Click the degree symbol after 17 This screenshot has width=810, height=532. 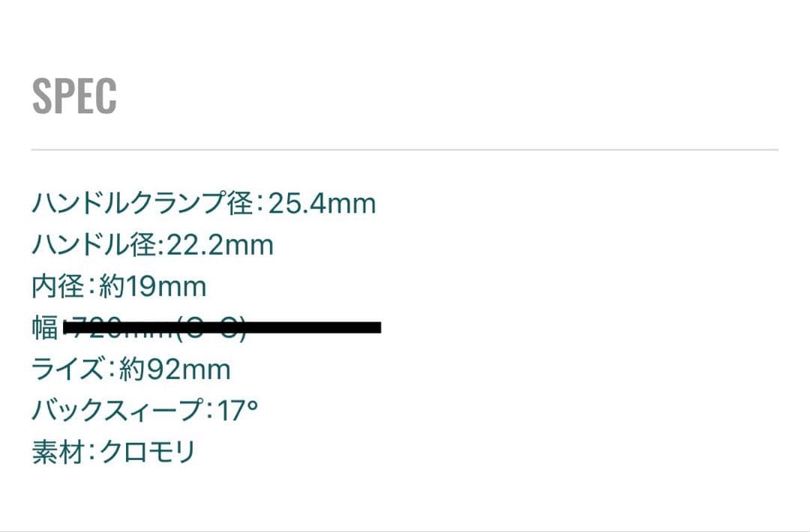pyautogui.click(x=253, y=405)
